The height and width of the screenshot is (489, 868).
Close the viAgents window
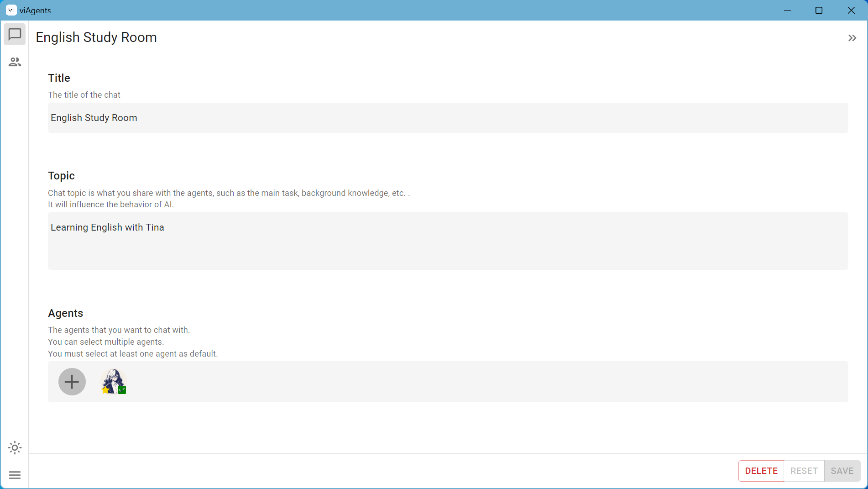(851, 10)
